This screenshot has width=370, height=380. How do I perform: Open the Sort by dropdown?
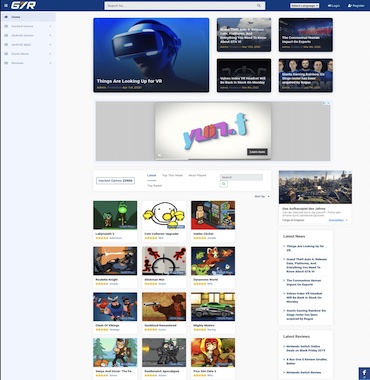262,197
